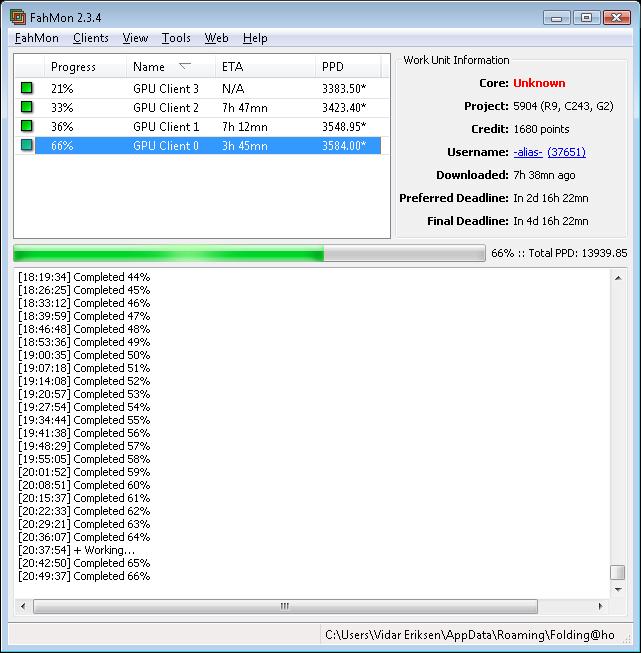Select the GPU Client 3 row
This screenshot has width=641, height=653.
[x=202, y=89]
